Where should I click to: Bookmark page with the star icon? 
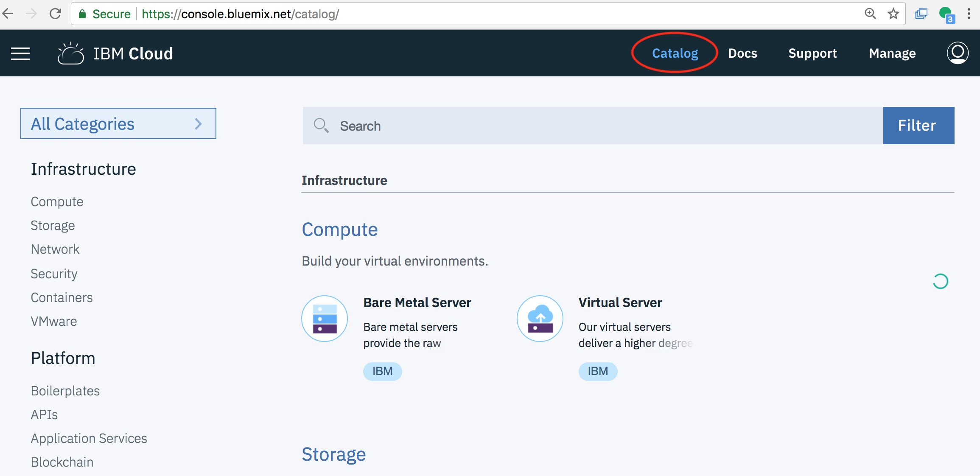tap(893, 14)
